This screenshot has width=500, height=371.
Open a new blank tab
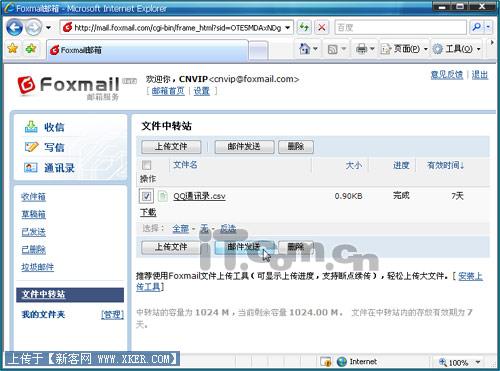pos(259,51)
